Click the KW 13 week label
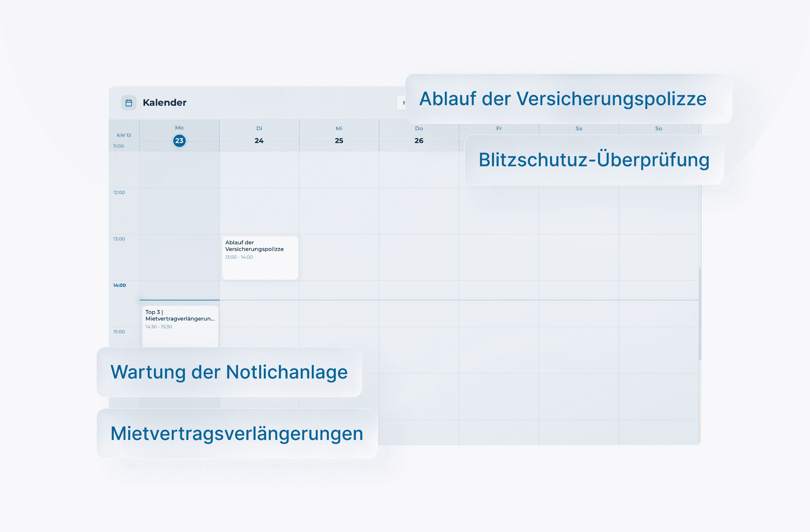The width and height of the screenshot is (810, 532). [124, 135]
